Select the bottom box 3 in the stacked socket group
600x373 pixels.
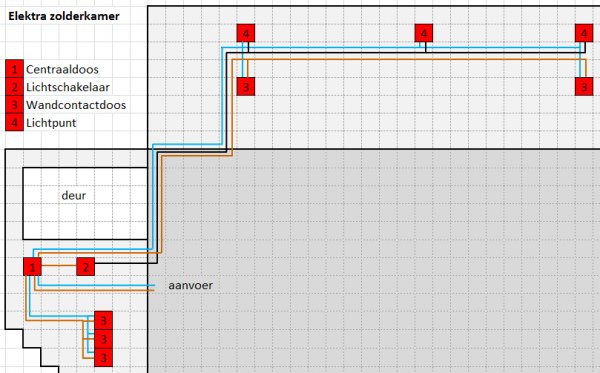tap(103, 357)
